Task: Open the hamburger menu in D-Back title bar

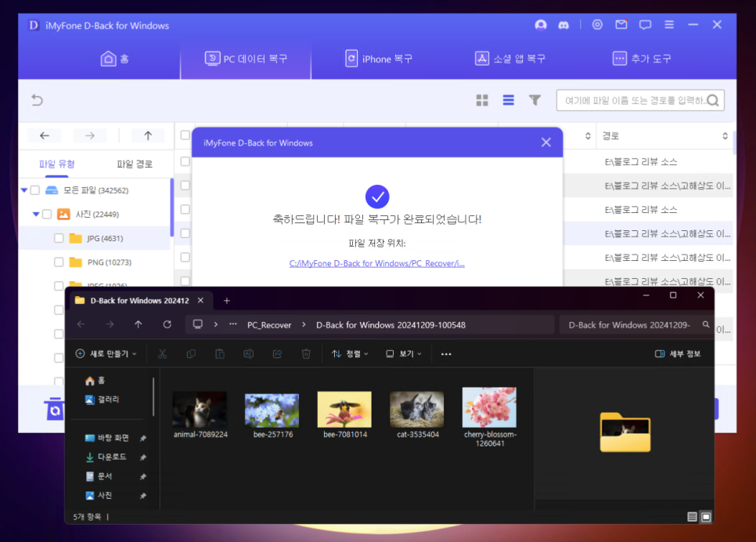Action: click(x=669, y=24)
